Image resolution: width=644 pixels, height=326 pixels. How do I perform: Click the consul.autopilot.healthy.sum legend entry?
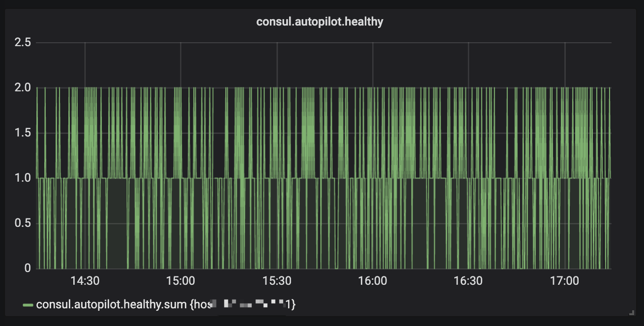coord(166,305)
